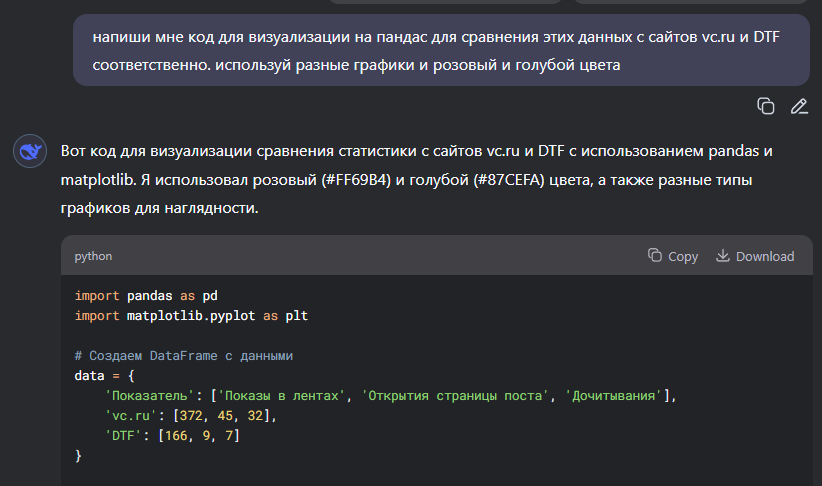
Task: Click the 'DTF' key in the code
Action: pyautogui.click(x=123, y=435)
